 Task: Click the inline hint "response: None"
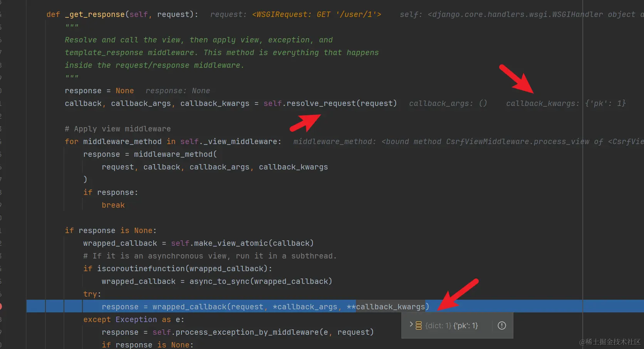click(x=178, y=91)
